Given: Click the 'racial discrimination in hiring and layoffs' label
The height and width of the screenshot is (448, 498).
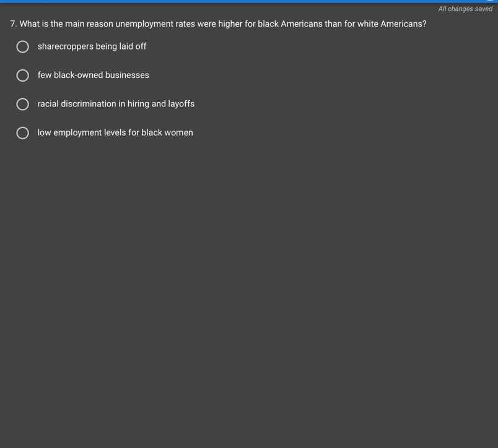Looking at the screenshot, I should coord(116,104).
